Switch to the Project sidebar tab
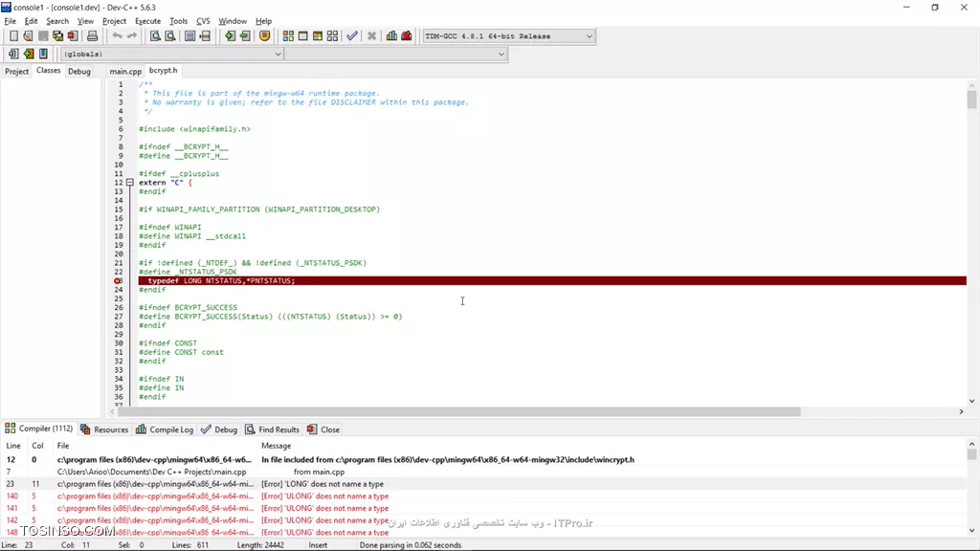This screenshot has height=551, width=980. [17, 71]
